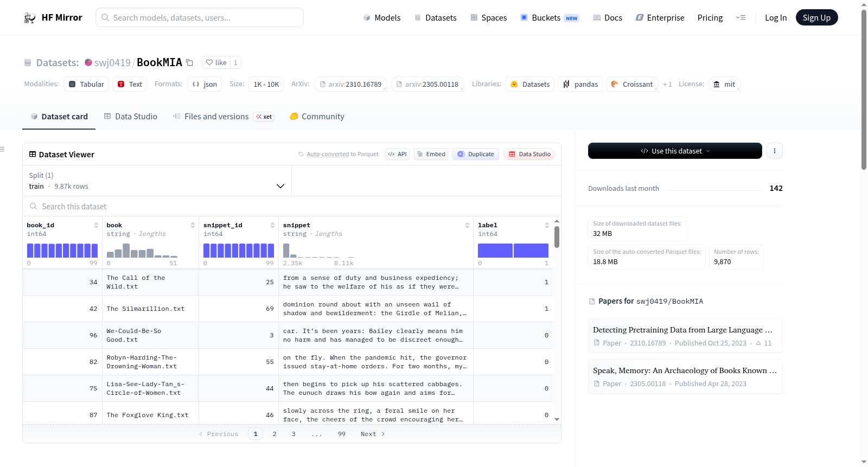This screenshot has width=868, height=467.
Task: Focus the Search this dataset field
Action: pyautogui.click(x=292, y=207)
